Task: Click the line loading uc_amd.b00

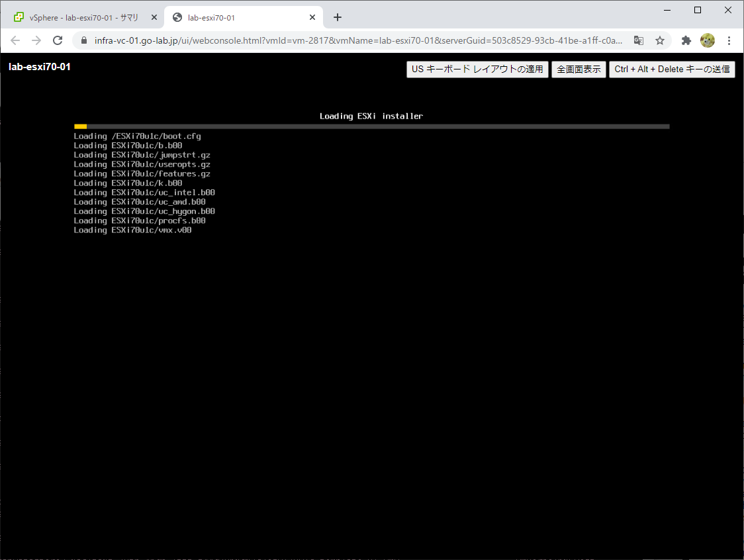Action: point(140,202)
